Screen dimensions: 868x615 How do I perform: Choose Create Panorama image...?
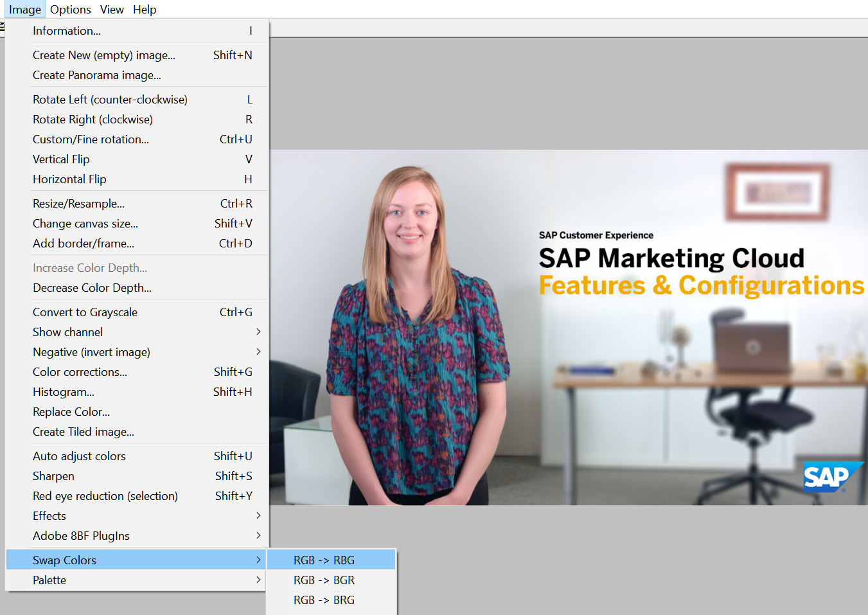[x=136, y=75]
